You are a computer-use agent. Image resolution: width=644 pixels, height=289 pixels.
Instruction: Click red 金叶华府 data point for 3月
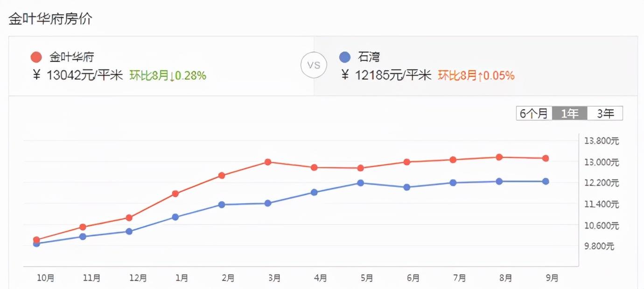tap(268, 162)
